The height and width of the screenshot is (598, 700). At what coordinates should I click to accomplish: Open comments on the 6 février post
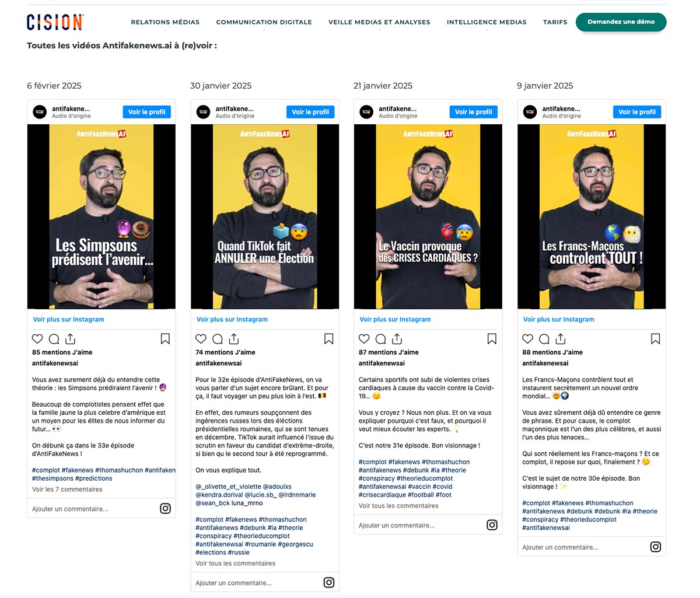54,339
